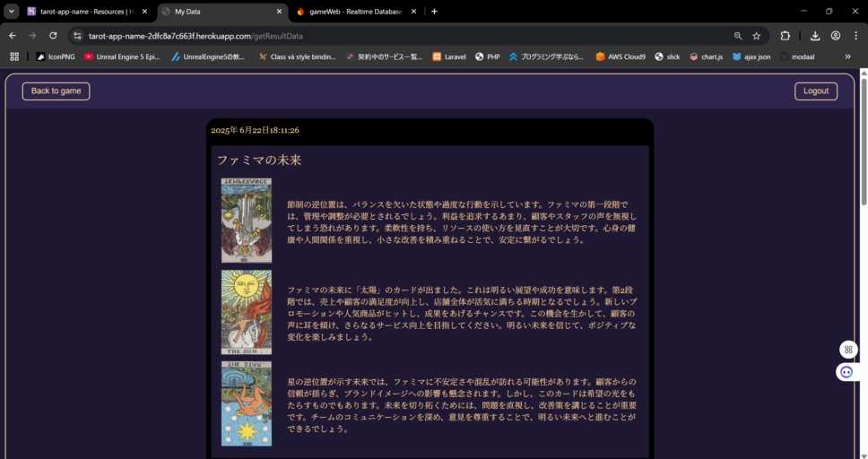Image resolution: width=868 pixels, height=459 pixels.
Task: Open the Extensions puzzle icon
Action: pos(785,36)
